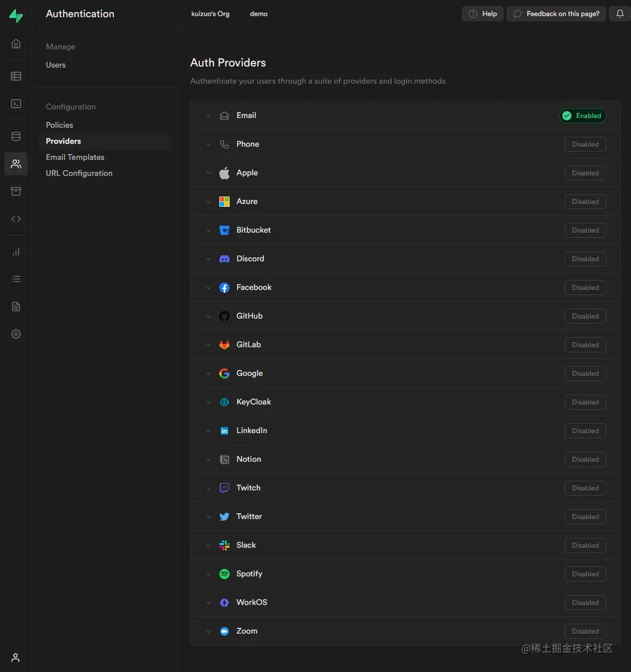Expand the WorkOS provider chevron

point(208,603)
